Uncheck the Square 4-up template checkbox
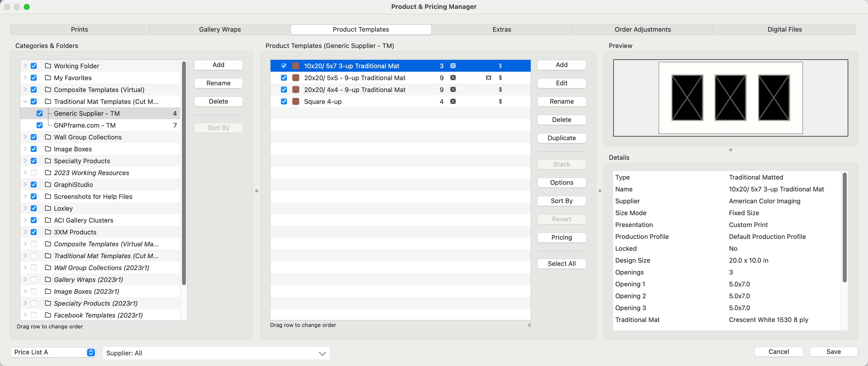Screen dimensions: 868x366 click(x=284, y=101)
